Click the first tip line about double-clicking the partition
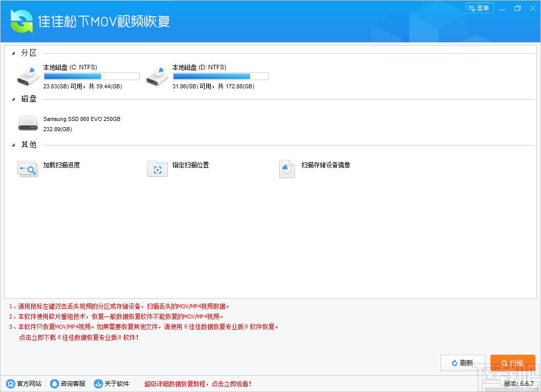The height and width of the screenshot is (392, 541). [x=119, y=306]
